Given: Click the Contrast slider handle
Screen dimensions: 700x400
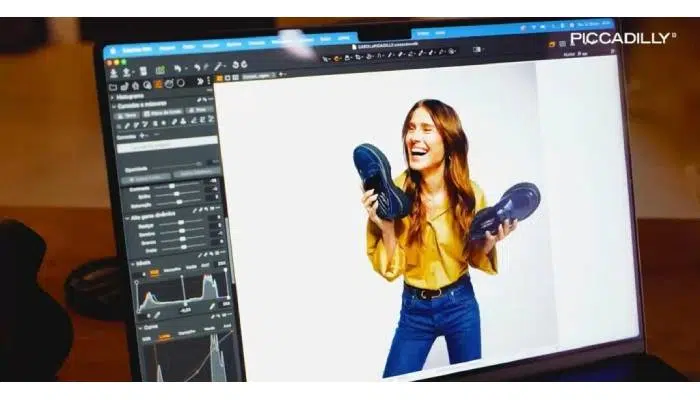Looking at the screenshot, I should point(172,186).
